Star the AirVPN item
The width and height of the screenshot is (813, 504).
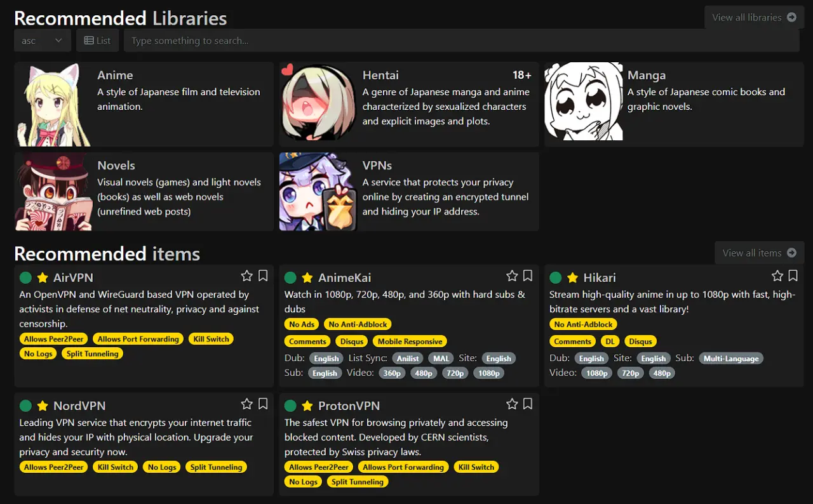tap(247, 276)
